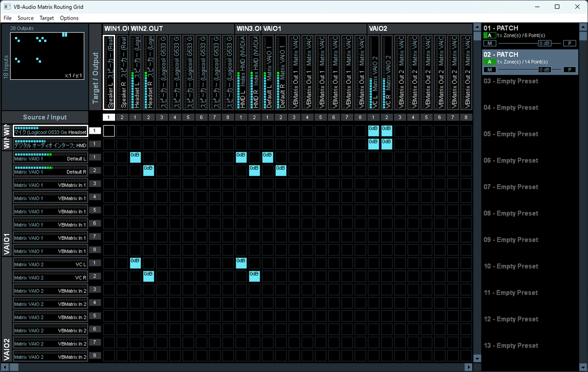Toggle patch point Headset mic to VC L
This screenshot has height=372, width=588.
pyautogui.click(x=373, y=131)
